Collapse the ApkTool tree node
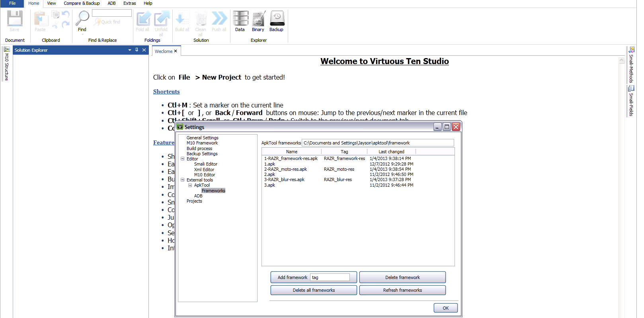Screen dimensions: 644x318 190,185
